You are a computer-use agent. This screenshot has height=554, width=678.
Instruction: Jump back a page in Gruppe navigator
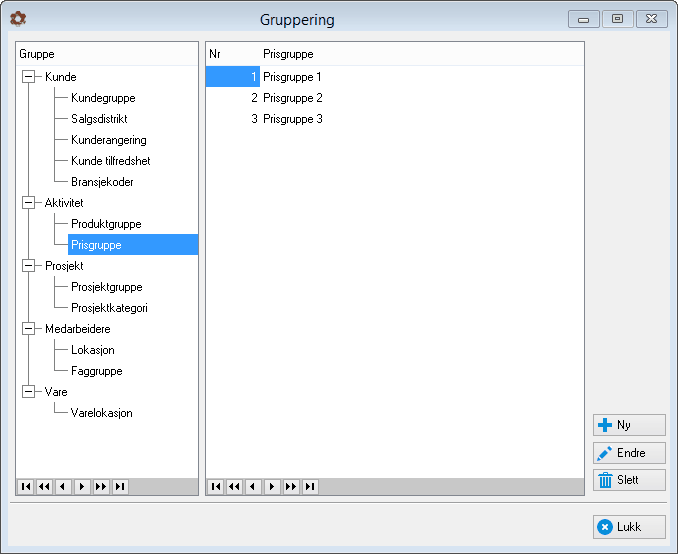pyautogui.click(x=45, y=487)
